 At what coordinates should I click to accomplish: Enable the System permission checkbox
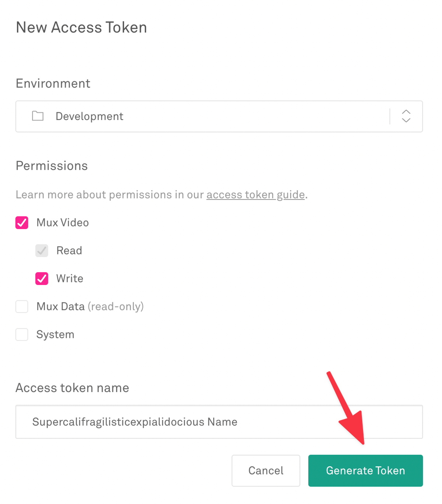22,334
